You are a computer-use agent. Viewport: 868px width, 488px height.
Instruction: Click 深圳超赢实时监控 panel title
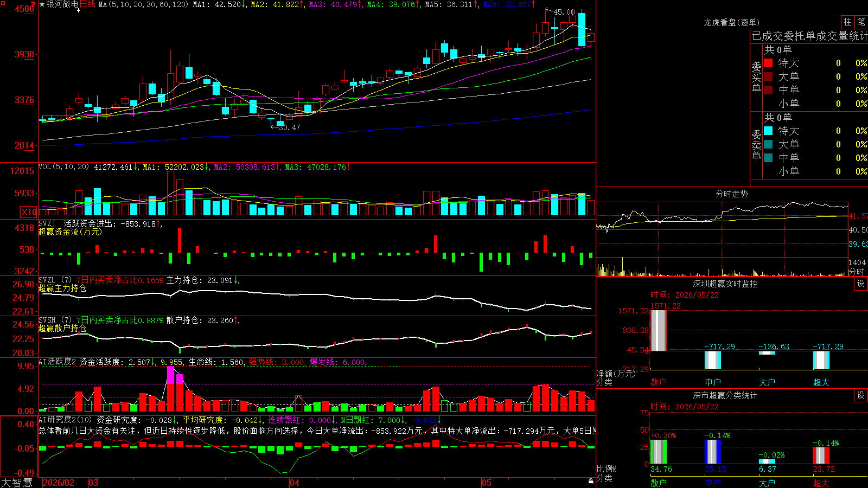coord(725,284)
